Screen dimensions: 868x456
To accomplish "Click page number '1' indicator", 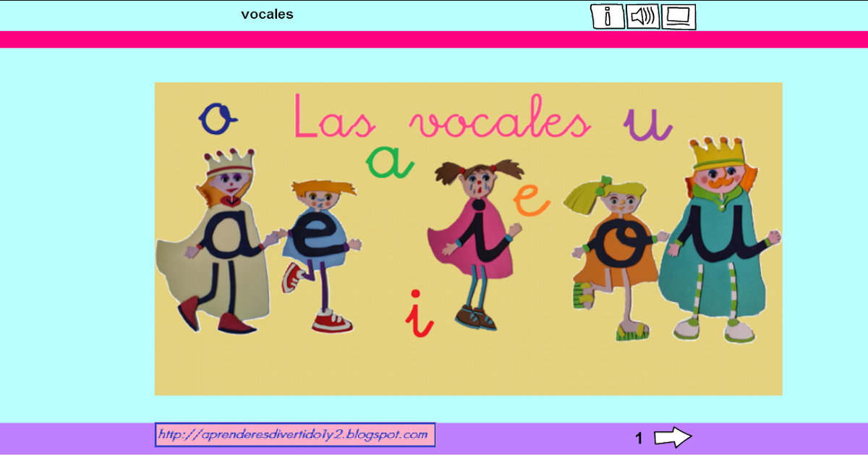I will 639,436.
